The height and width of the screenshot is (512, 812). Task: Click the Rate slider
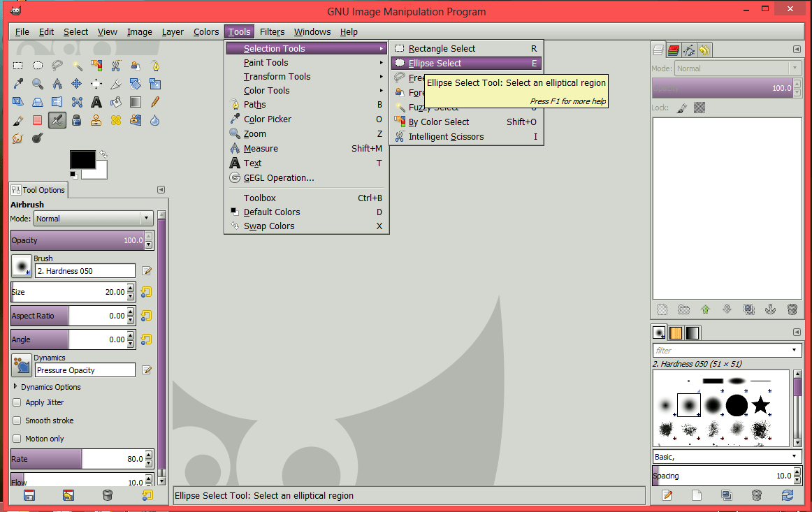click(x=78, y=459)
